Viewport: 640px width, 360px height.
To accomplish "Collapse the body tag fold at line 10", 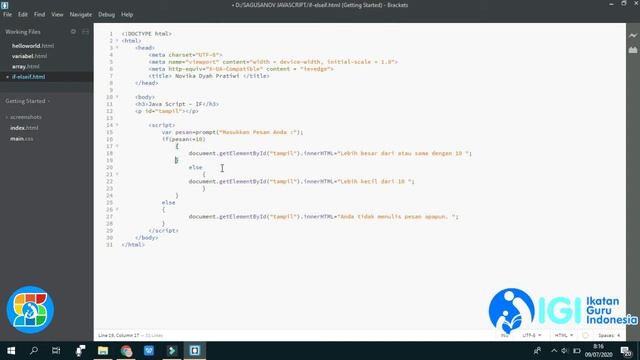I will click(x=117, y=97).
